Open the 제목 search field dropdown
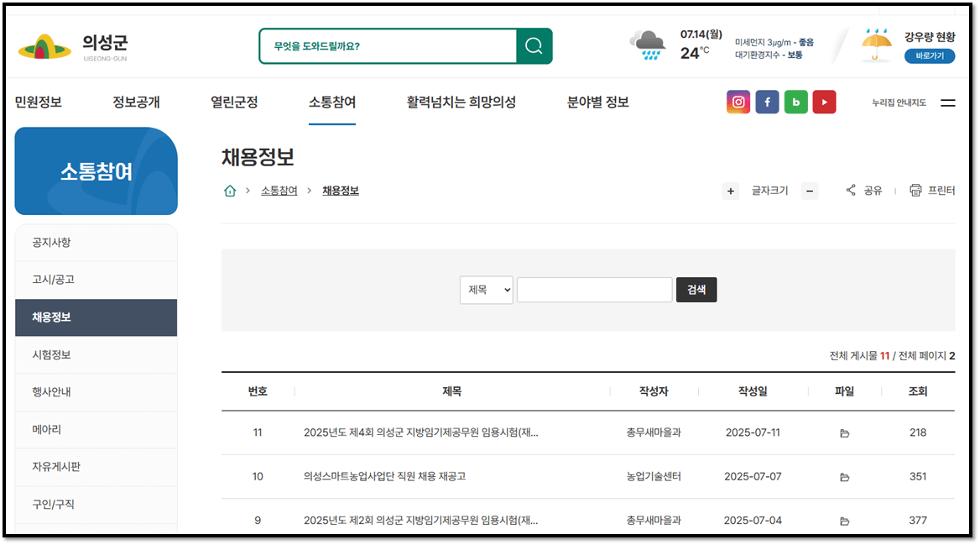The width and height of the screenshot is (980, 545). coord(486,290)
